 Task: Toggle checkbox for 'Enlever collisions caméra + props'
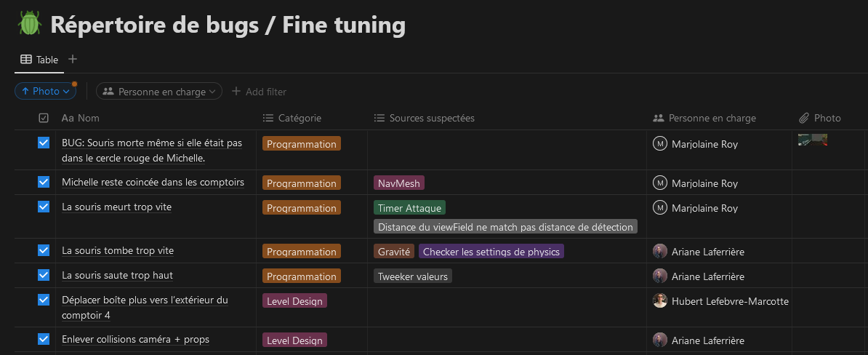point(44,339)
